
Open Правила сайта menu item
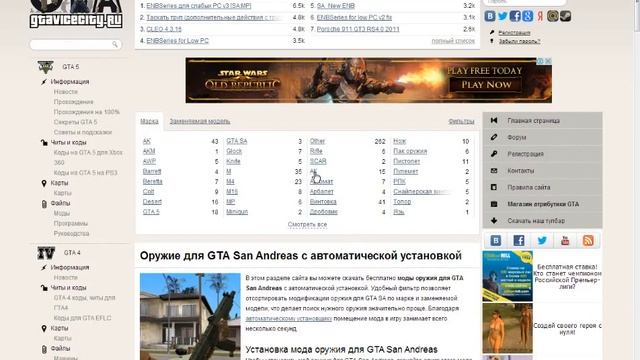coord(542,187)
